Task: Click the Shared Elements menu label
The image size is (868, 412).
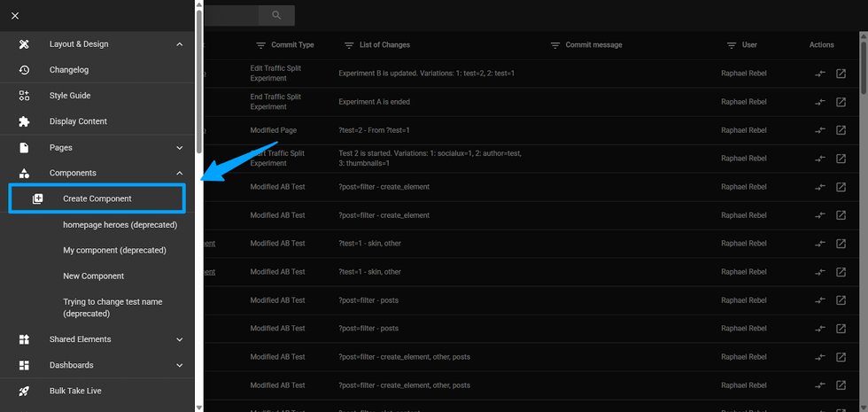Action: coord(81,339)
